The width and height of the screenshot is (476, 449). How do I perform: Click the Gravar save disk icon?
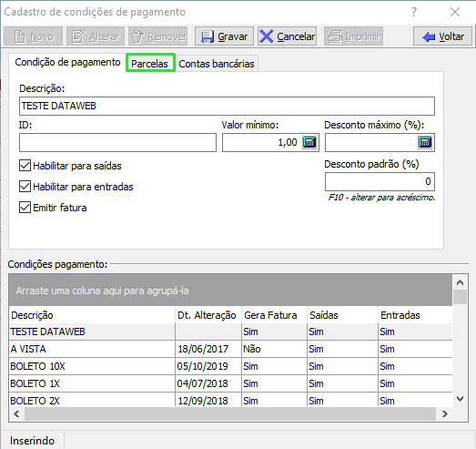coord(208,36)
